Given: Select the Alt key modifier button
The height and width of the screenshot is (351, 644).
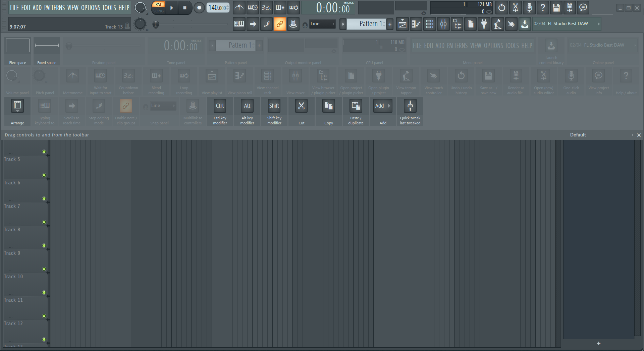Looking at the screenshot, I should (x=247, y=106).
